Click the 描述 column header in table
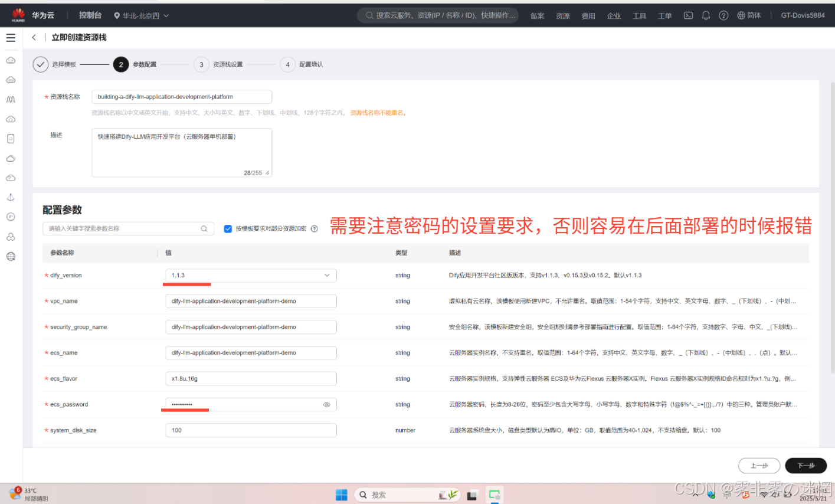The height and width of the screenshot is (504, 835). 455,253
